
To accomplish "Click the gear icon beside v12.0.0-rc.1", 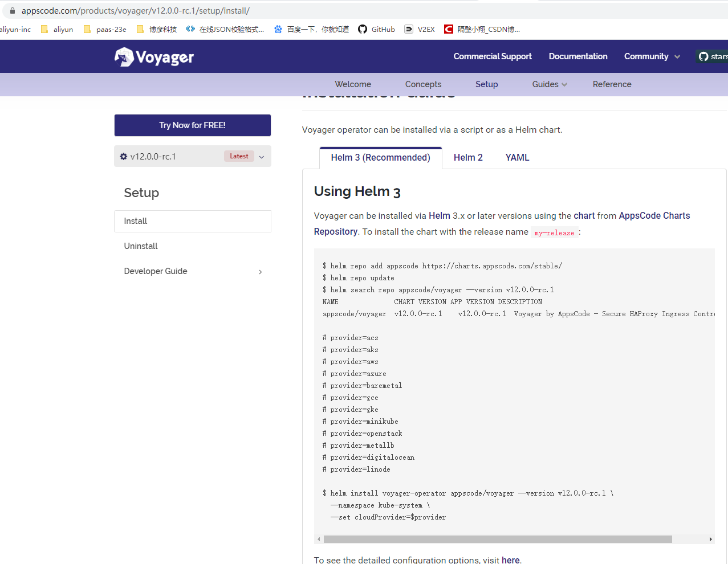I will (124, 156).
